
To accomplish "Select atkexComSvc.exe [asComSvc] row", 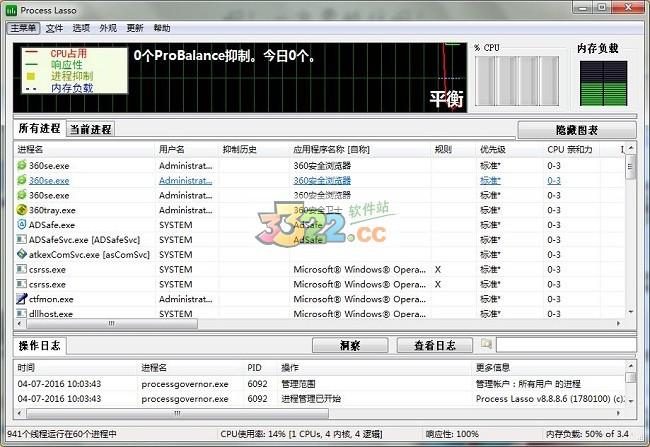I will [x=319, y=254].
